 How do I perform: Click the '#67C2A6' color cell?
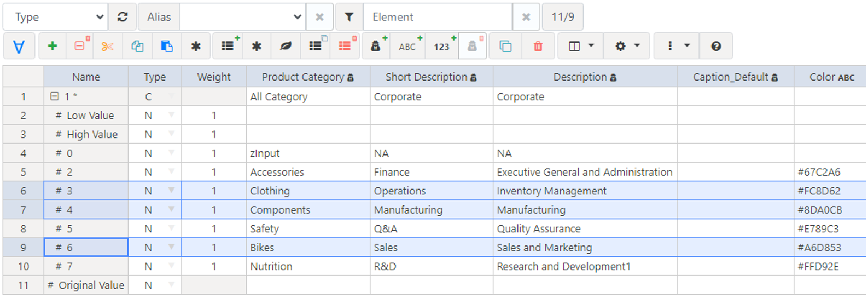tap(830, 172)
